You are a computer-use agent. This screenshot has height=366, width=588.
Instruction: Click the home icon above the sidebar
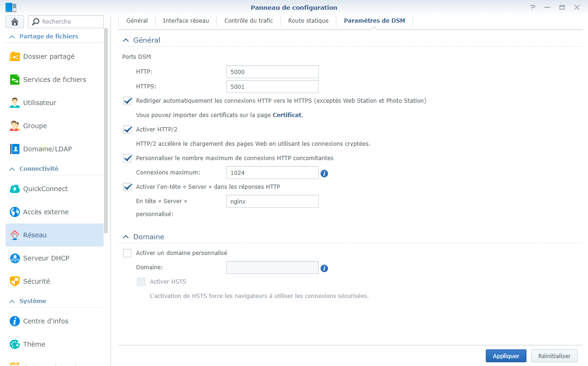(14, 22)
